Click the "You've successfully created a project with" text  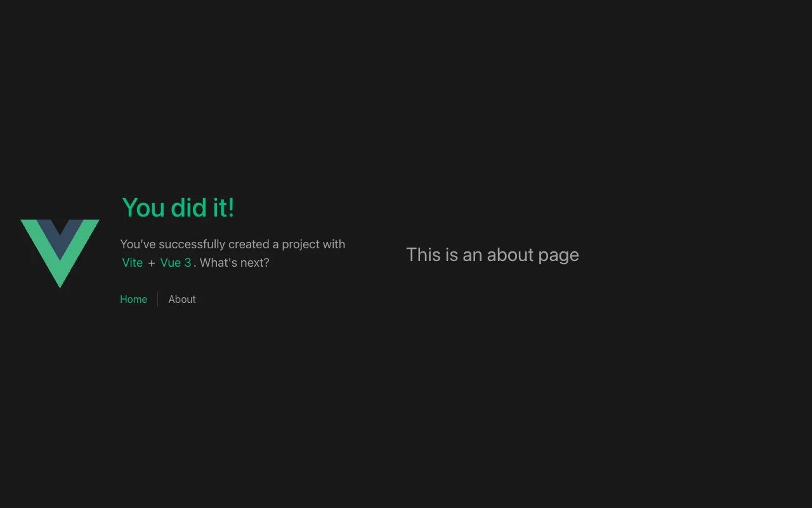[x=233, y=244]
